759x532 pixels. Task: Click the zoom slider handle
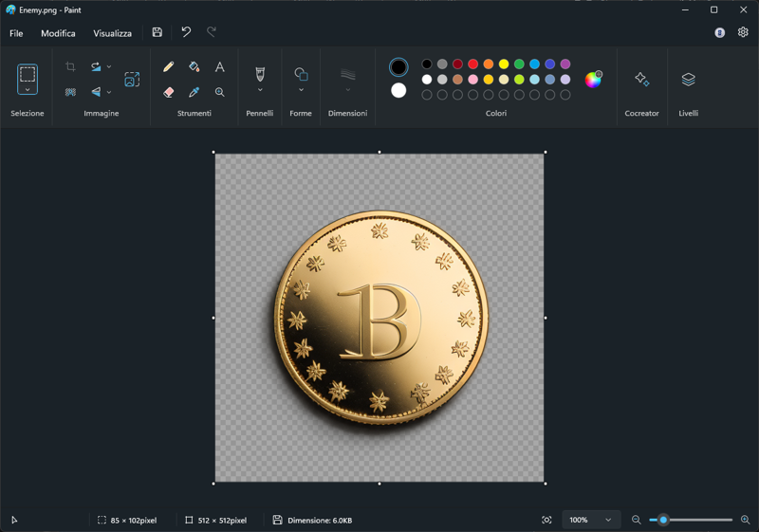coord(663,520)
